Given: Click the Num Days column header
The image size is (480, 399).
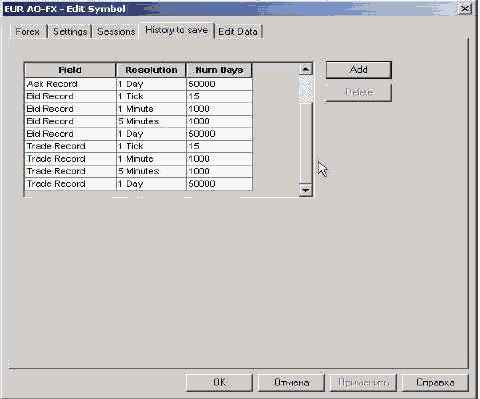Looking at the screenshot, I should [x=219, y=70].
